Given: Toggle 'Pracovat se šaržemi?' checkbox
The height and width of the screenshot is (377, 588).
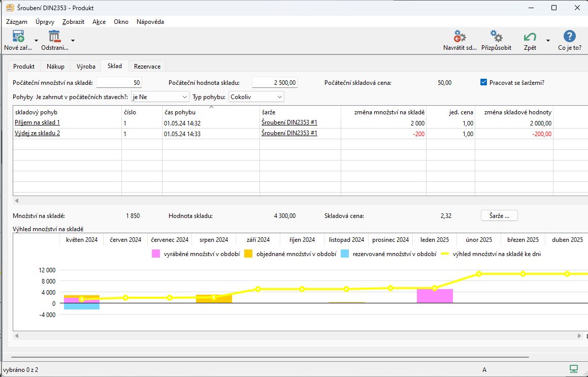Looking at the screenshot, I should pyautogui.click(x=484, y=82).
